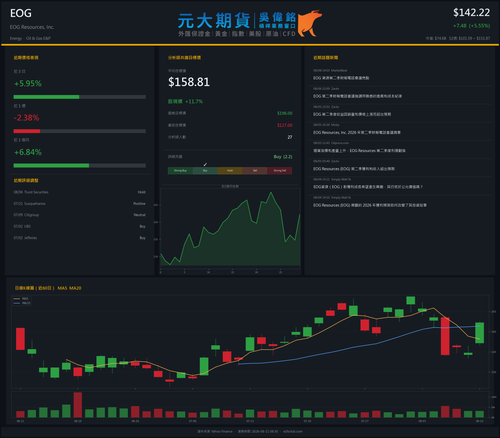Click the green area price trend chart
The width and height of the screenshot is (500, 438).
230,229
